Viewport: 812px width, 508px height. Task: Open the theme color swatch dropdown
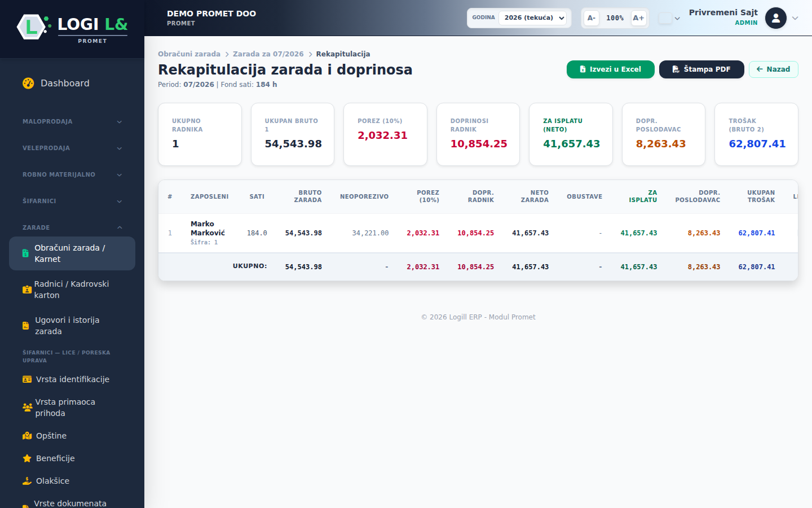coord(669,18)
